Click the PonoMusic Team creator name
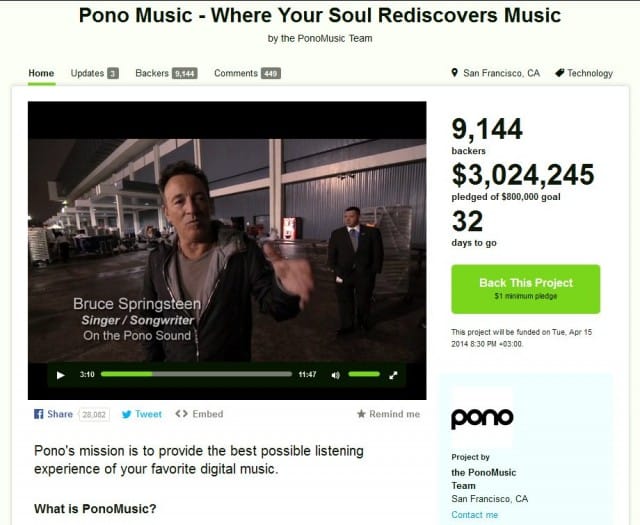 tap(483, 479)
